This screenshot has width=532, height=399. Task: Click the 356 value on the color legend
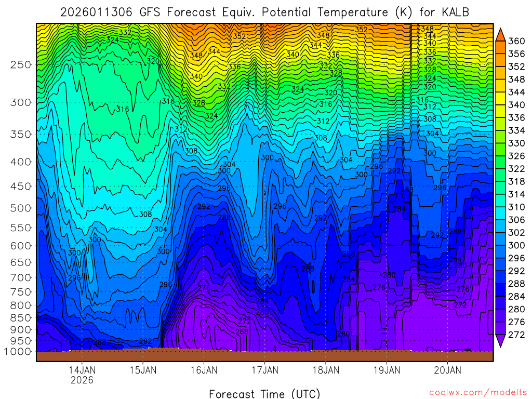tap(516, 54)
